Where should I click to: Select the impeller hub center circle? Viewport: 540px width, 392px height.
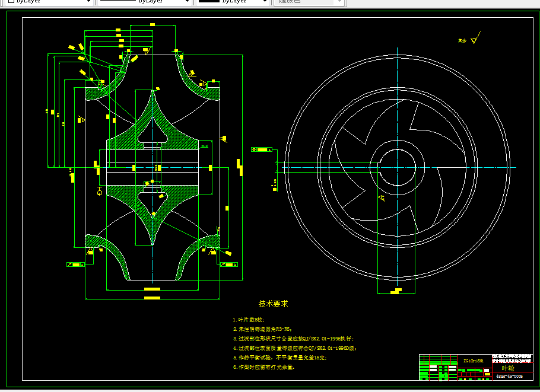coord(398,168)
